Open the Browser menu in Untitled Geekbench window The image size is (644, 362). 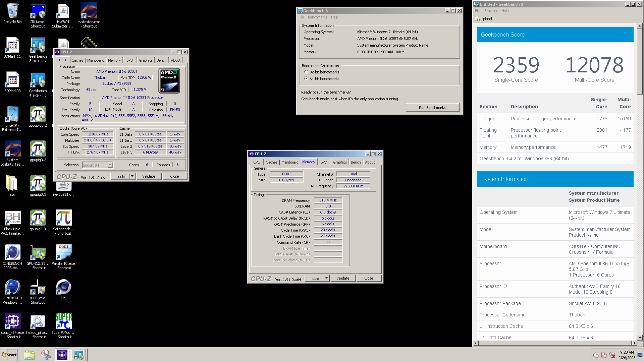(x=491, y=11)
